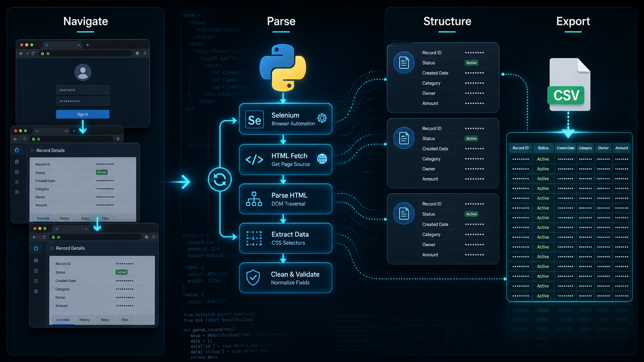The image size is (644, 362).
Task: Click the Owner column header in the export table
Action: [604, 148]
